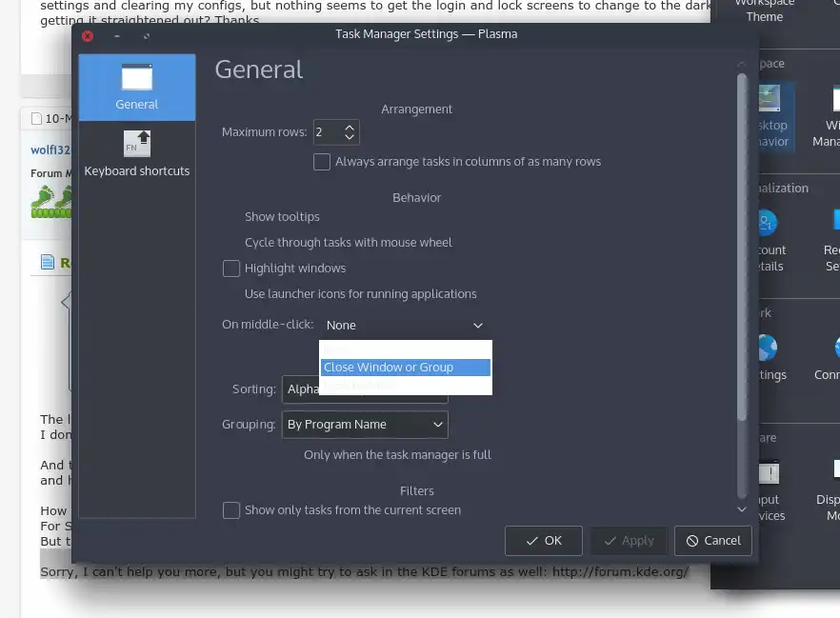The height and width of the screenshot is (618, 840).
Task: Check Show only tasks from current screen
Action: (230, 510)
